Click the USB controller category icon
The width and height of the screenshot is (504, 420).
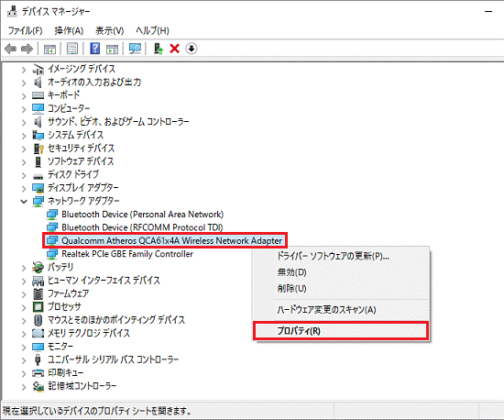click(x=38, y=359)
